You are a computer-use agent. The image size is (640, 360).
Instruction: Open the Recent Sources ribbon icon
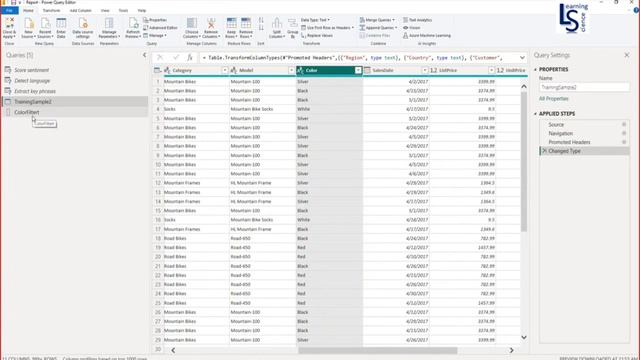(x=45, y=28)
